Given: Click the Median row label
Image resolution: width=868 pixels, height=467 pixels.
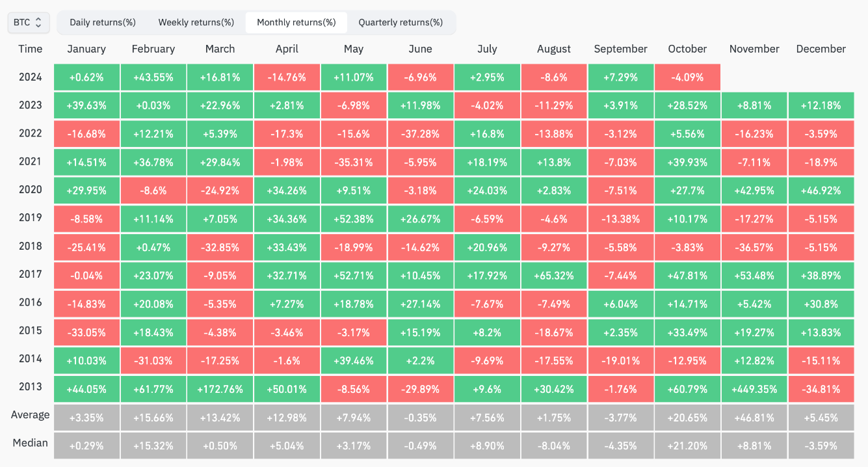Looking at the screenshot, I should click(30, 443).
